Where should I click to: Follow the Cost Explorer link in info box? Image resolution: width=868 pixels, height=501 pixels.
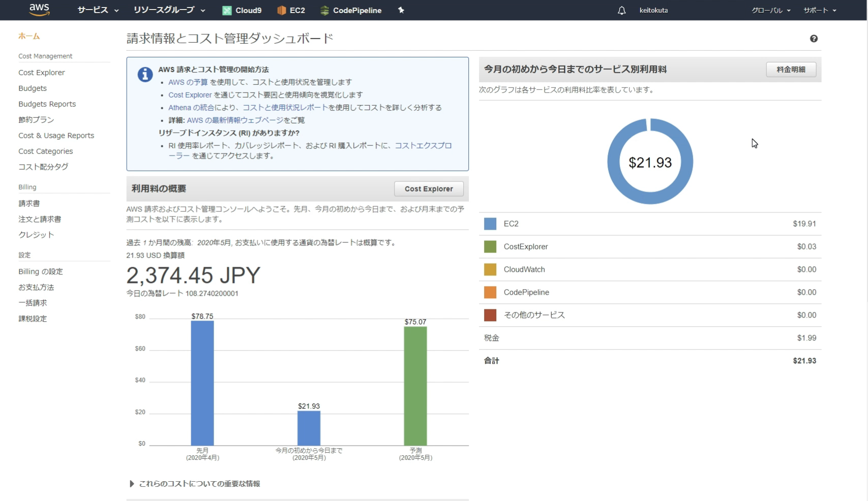190,95
